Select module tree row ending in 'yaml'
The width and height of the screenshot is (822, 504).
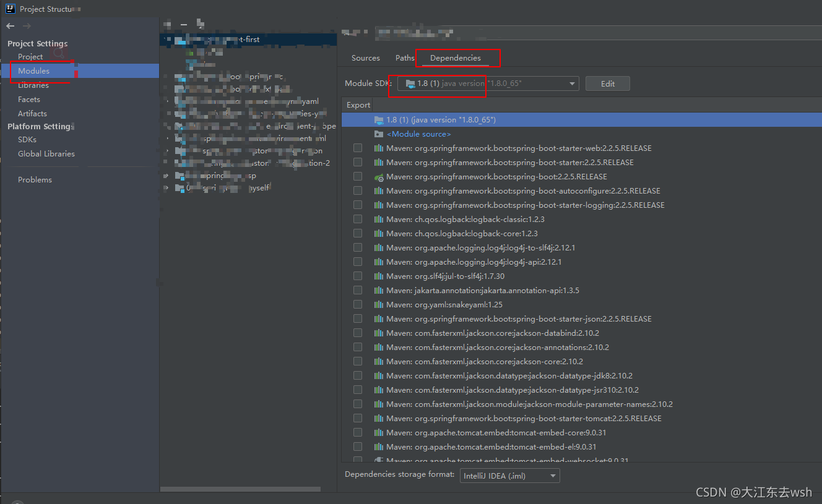(x=248, y=101)
